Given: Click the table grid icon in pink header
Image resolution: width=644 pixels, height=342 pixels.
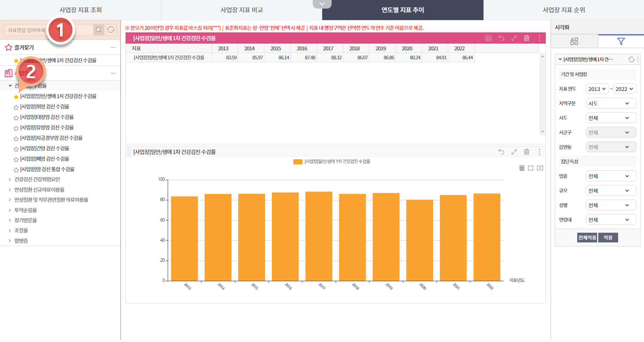Looking at the screenshot, I should (x=488, y=38).
